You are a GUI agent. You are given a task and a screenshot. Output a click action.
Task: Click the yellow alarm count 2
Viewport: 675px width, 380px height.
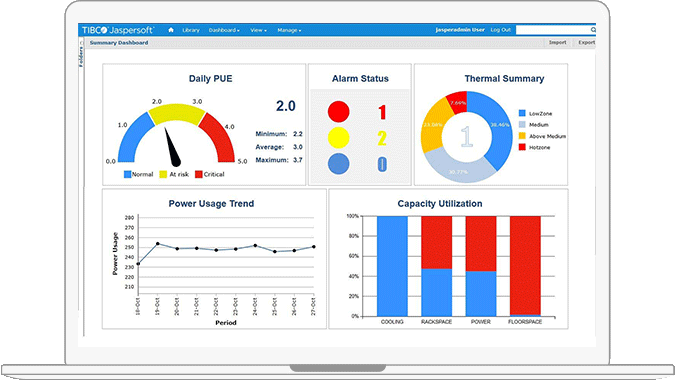(382, 138)
